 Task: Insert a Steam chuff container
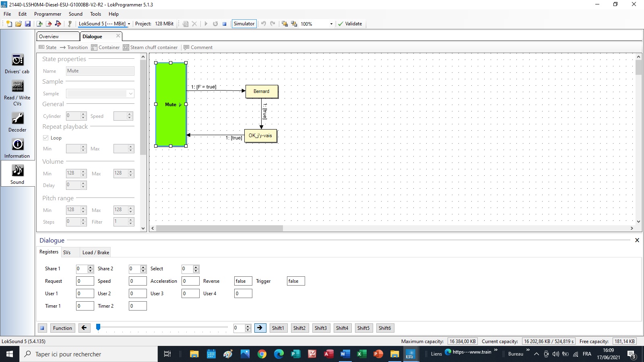(x=150, y=47)
